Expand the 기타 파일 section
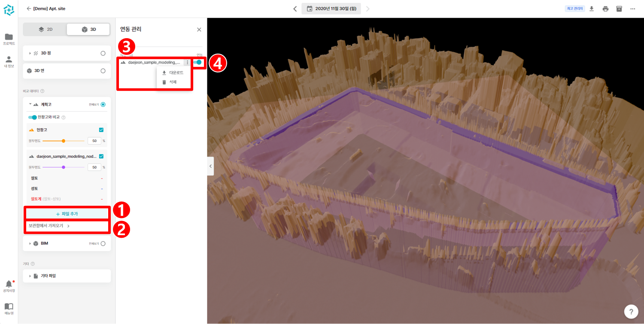Screen dimensions: 644x324 click(30, 276)
